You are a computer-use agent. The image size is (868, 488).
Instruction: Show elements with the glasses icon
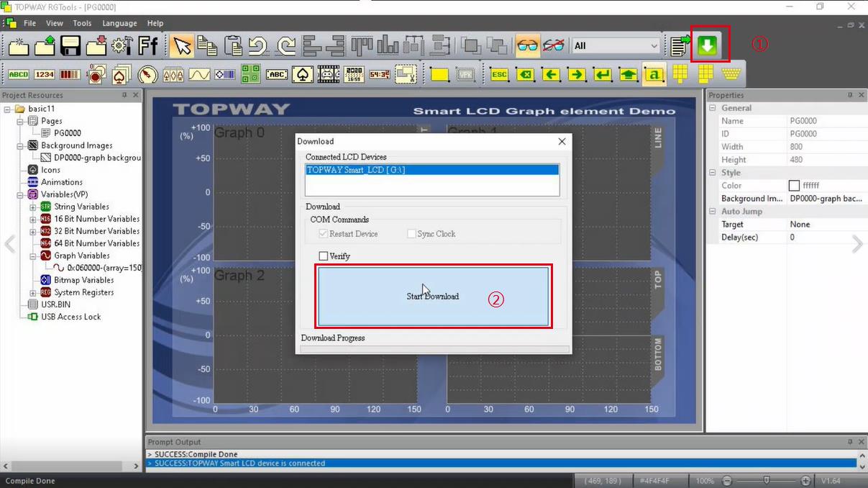click(x=527, y=46)
